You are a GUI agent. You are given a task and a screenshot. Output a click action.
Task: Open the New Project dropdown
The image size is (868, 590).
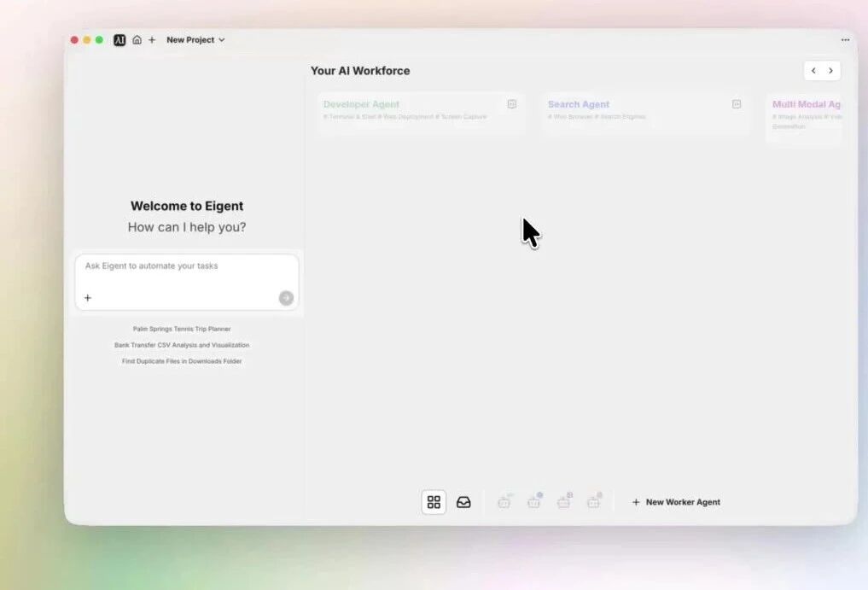click(x=195, y=40)
